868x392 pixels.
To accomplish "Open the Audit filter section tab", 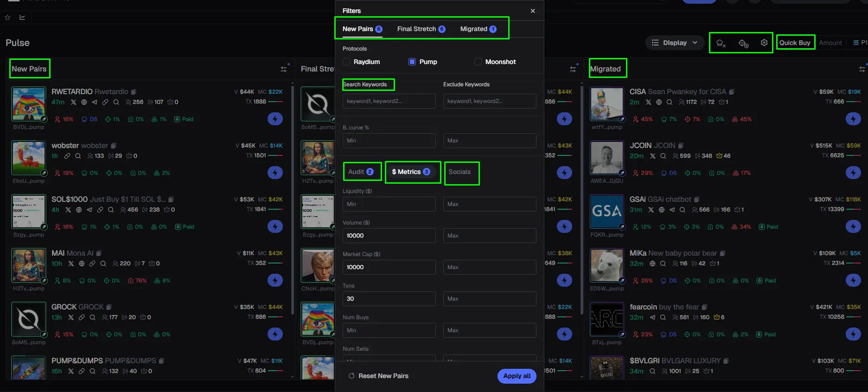I will (x=361, y=172).
